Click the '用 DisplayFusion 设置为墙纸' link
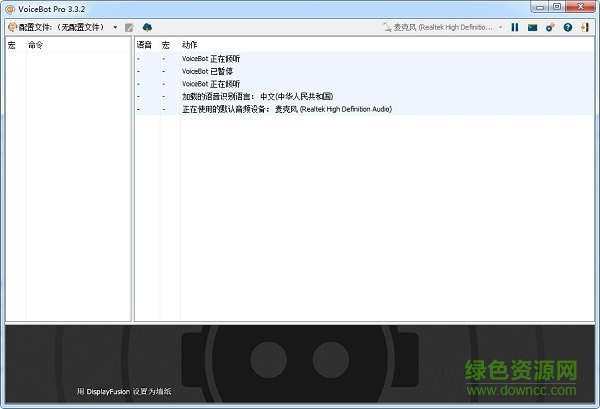Viewport: 600px width, 409px height. point(124,391)
